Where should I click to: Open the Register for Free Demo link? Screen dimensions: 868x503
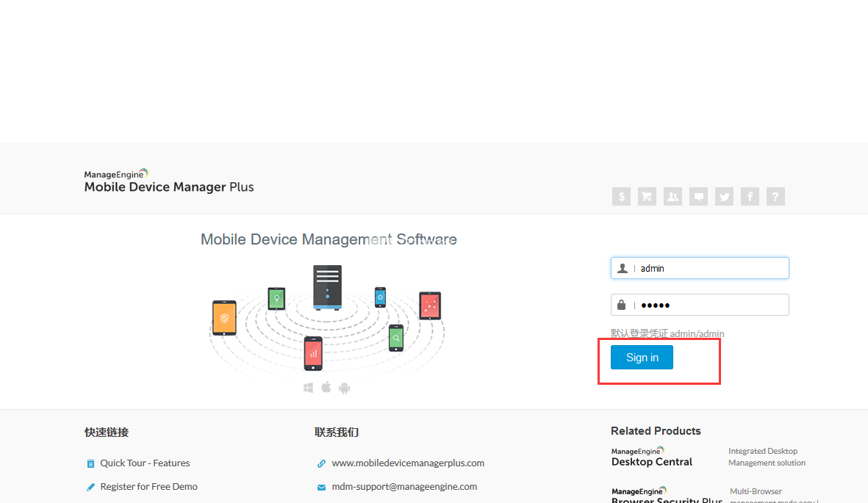pyautogui.click(x=149, y=487)
